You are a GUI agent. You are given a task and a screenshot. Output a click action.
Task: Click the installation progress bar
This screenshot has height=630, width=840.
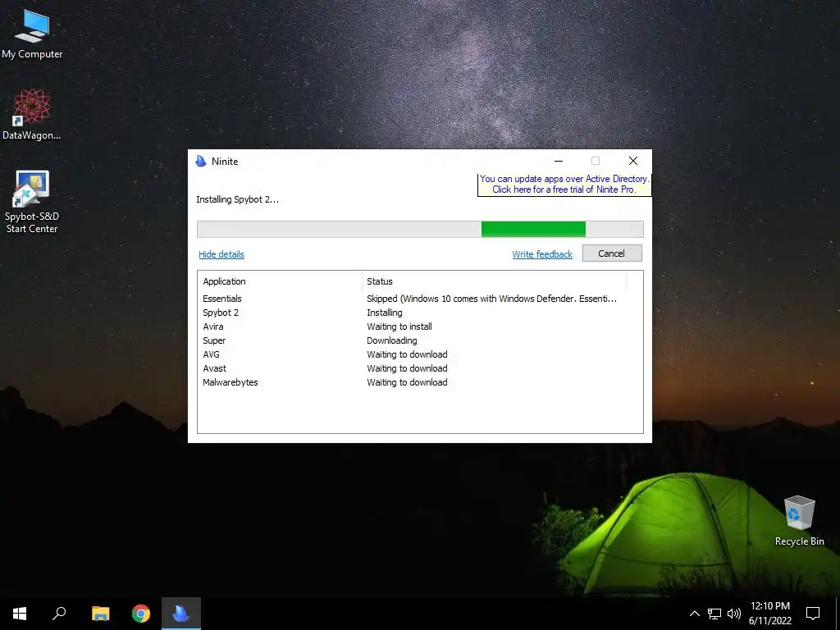(x=420, y=230)
